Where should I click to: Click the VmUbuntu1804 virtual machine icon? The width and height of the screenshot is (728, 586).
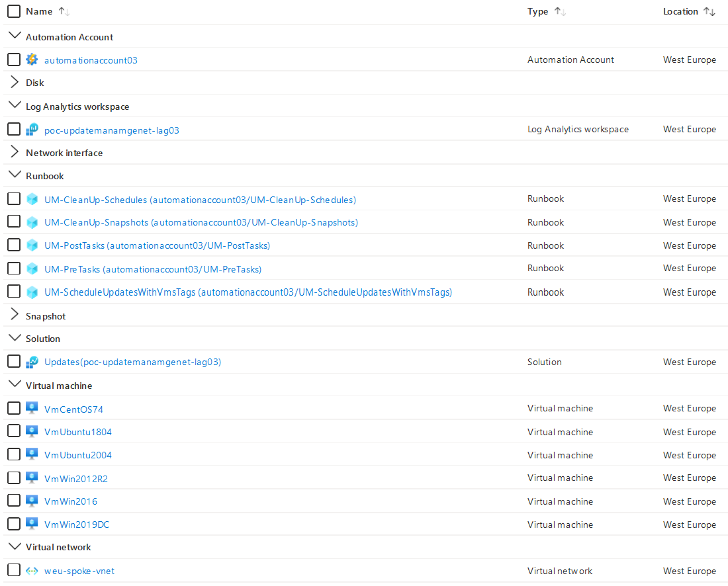(x=32, y=431)
